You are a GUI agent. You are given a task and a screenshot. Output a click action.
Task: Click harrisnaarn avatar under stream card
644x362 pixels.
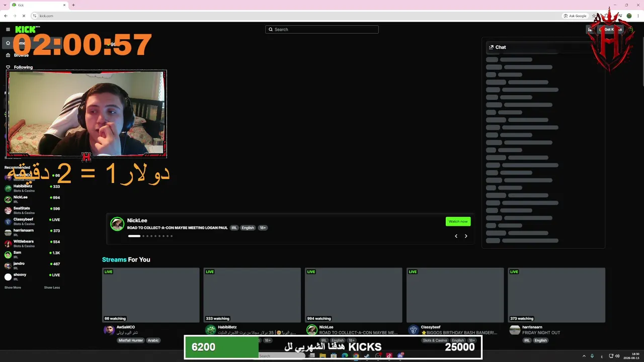[515, 330]
